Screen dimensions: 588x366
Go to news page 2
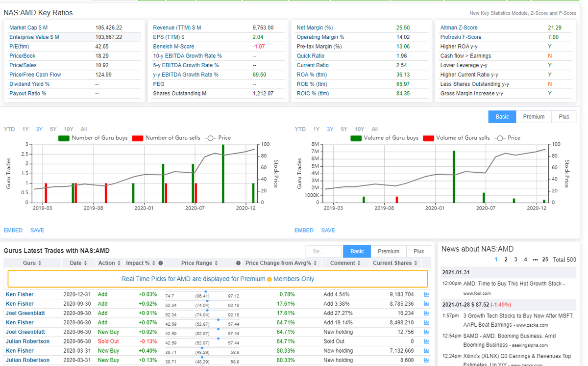pos(506,260)
